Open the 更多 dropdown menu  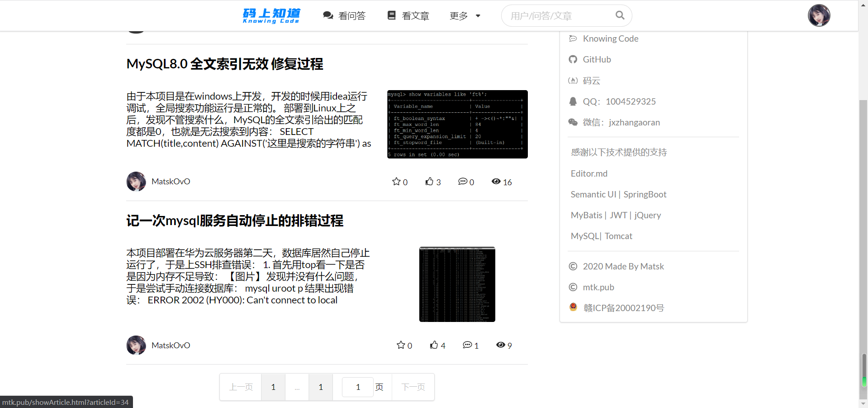[x=465, y=15]
